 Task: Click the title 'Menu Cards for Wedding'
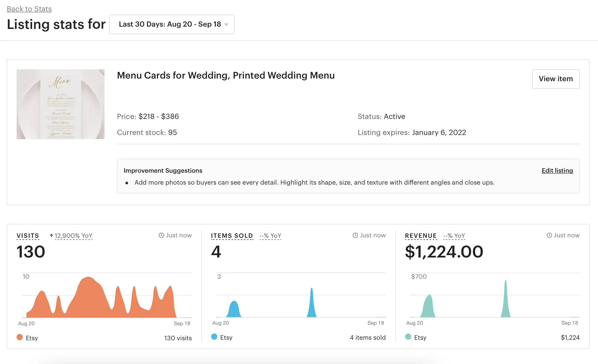[225, 75]
